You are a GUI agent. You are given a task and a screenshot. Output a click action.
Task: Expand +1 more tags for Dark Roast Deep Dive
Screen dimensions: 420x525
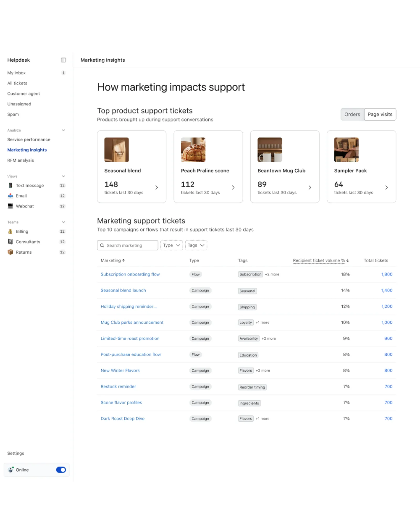262,418
